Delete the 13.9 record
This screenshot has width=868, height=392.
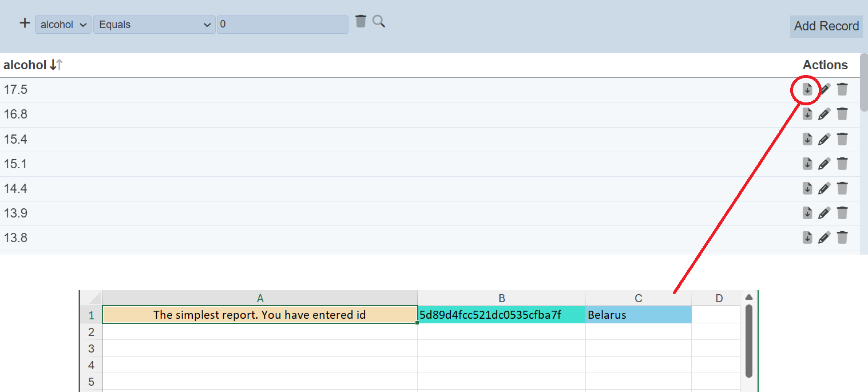842,213
